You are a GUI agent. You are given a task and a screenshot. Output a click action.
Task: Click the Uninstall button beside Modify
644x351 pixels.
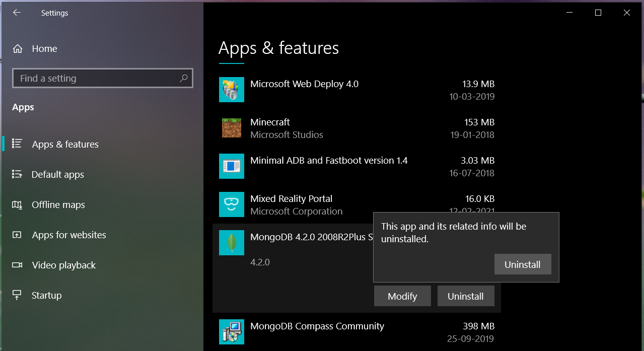pos(466,296)
